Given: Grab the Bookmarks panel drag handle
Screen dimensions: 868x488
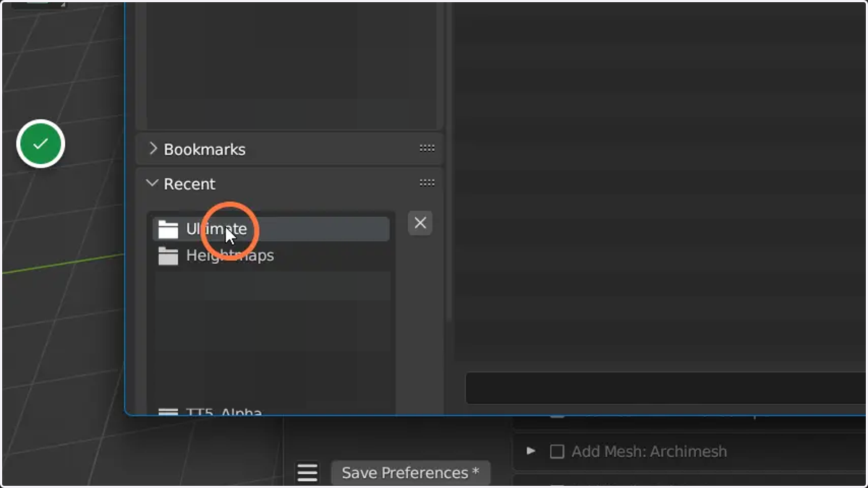Looking at the screenshot, I should click(x=427, y=148).
